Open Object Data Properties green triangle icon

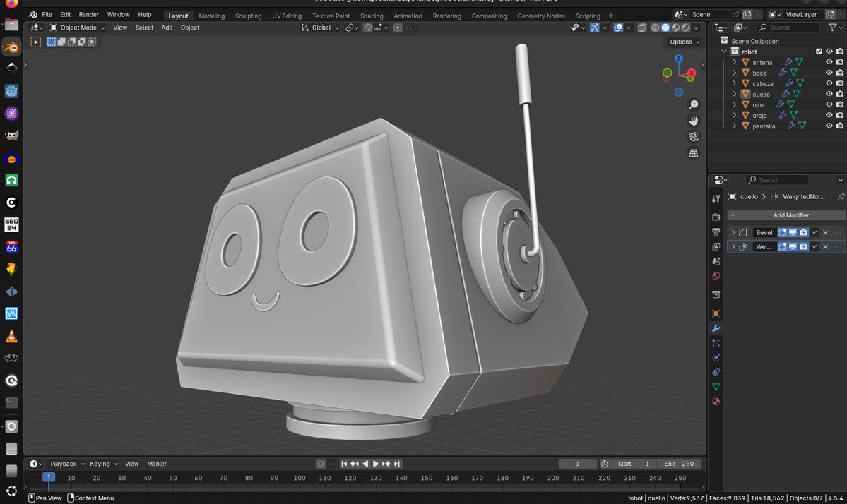point(716,386)
